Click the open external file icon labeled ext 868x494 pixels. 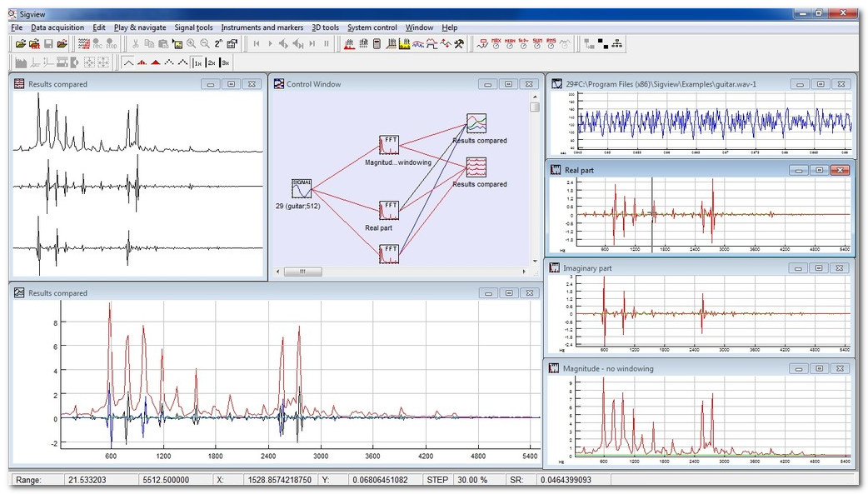tap(34, 44)
